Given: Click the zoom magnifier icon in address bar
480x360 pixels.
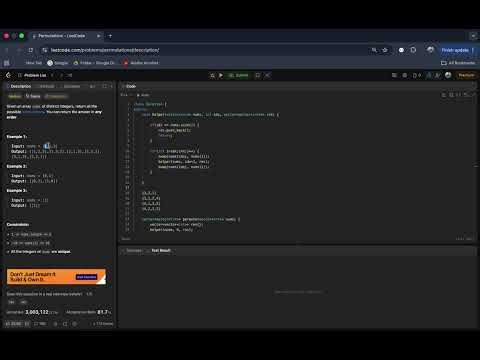Looking at the screenshot, I should 374,50.
